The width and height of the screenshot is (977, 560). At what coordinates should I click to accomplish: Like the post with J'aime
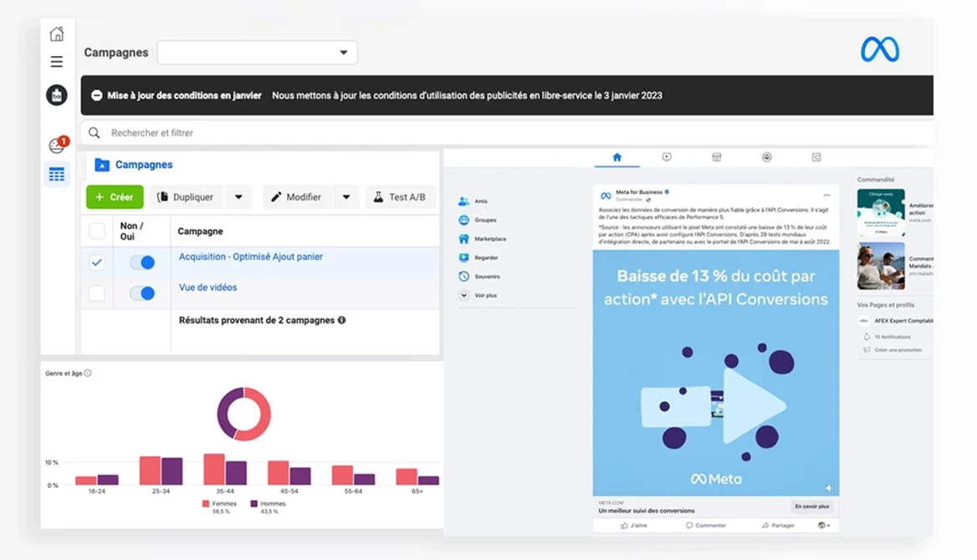(634, 525)
